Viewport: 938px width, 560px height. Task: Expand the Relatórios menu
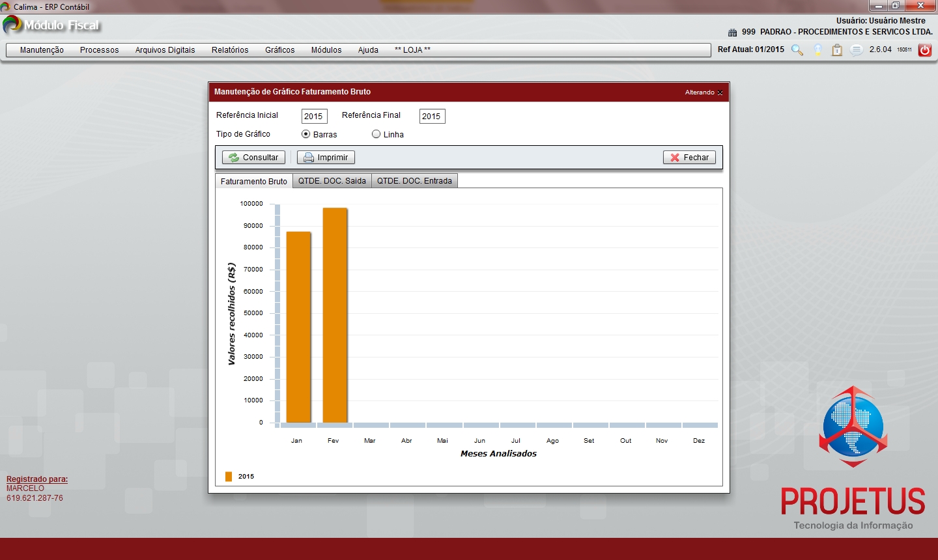(230, 50)
